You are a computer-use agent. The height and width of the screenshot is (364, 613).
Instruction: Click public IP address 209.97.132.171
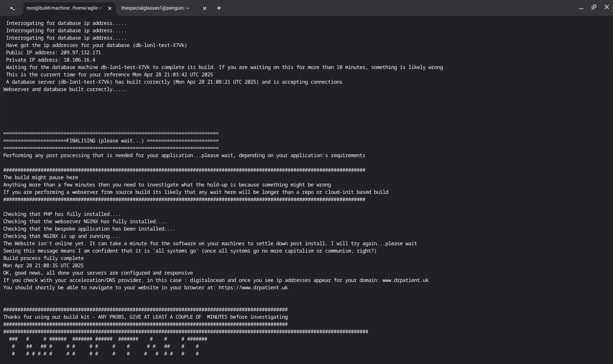[80, 53]
